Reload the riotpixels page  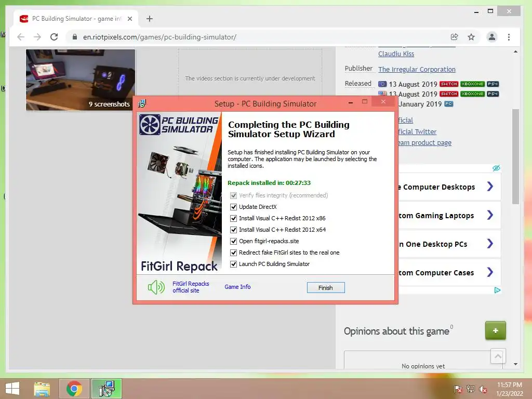click(54, 37)
